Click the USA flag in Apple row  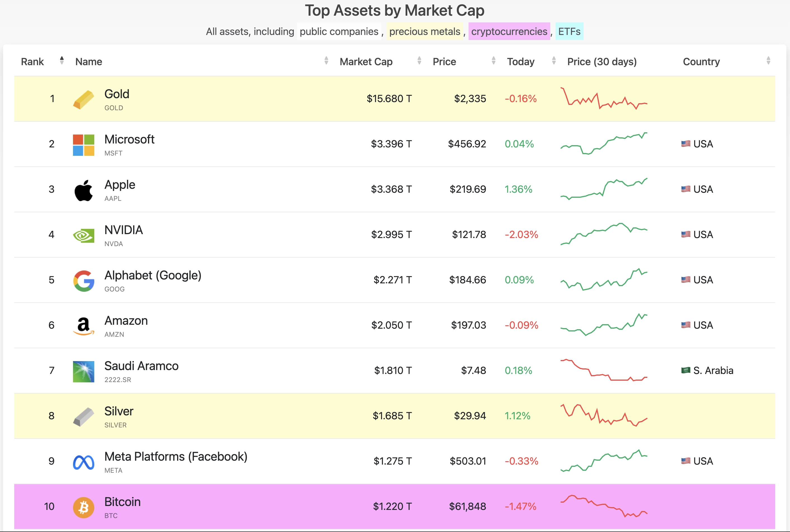pos(685,189)
